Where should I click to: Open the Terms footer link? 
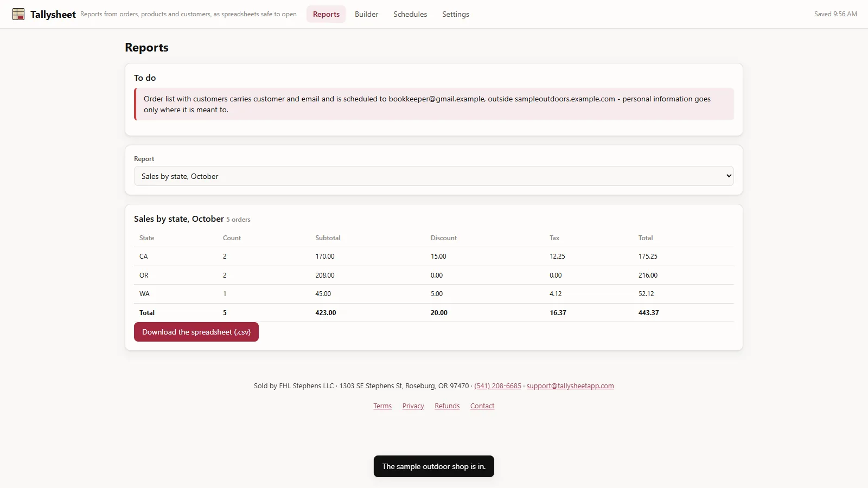(x=382, y=406)
